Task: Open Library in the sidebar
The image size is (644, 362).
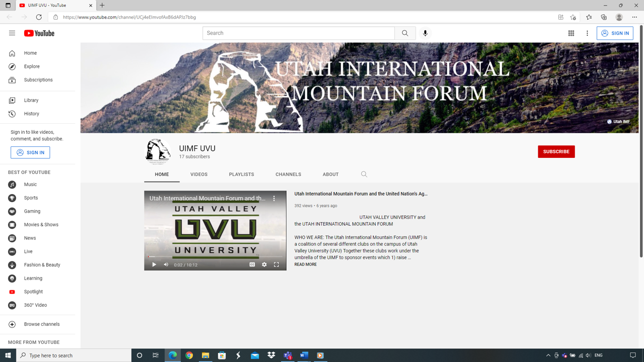Action: (38, 101)
